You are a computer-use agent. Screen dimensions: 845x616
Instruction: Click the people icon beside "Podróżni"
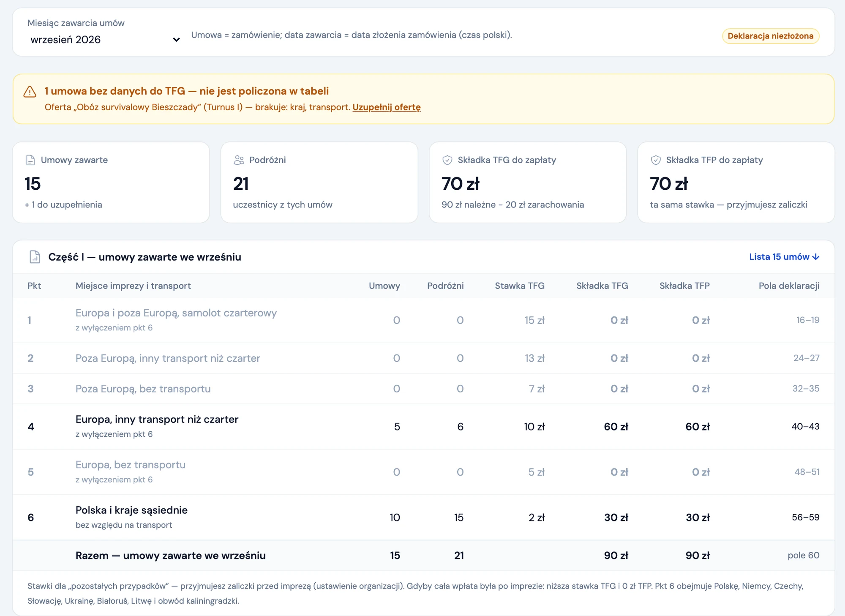pyautogui.click(x=239, y=160)
